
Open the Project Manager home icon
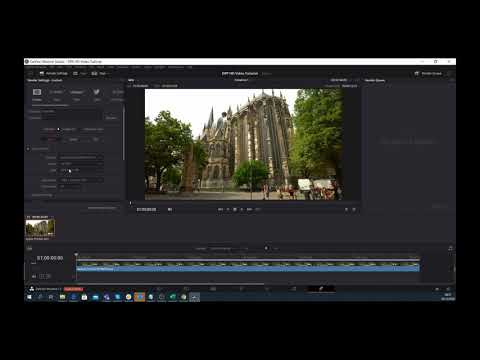437,289
